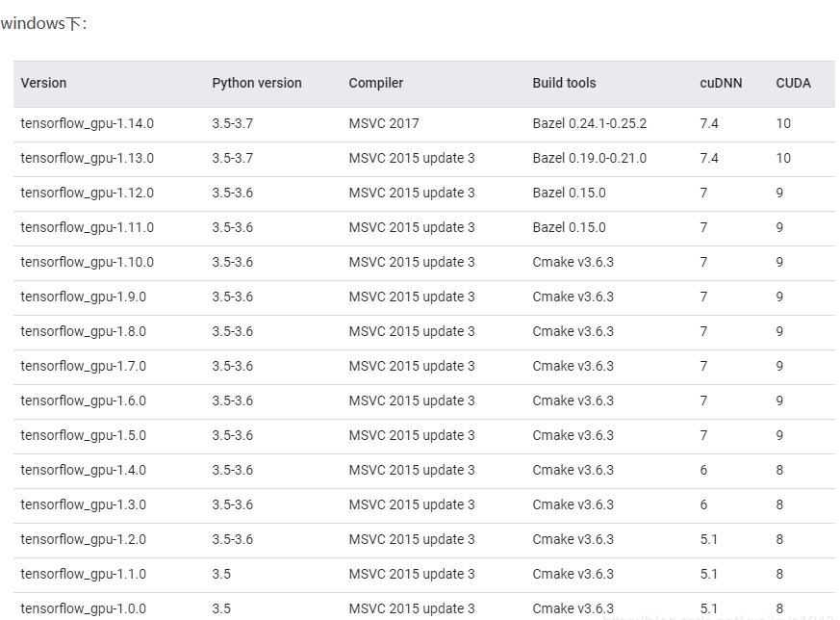Click the MSVC 2017 compiler cell
Viewport: 840px width, 620px height.
[x=384, y=124]
